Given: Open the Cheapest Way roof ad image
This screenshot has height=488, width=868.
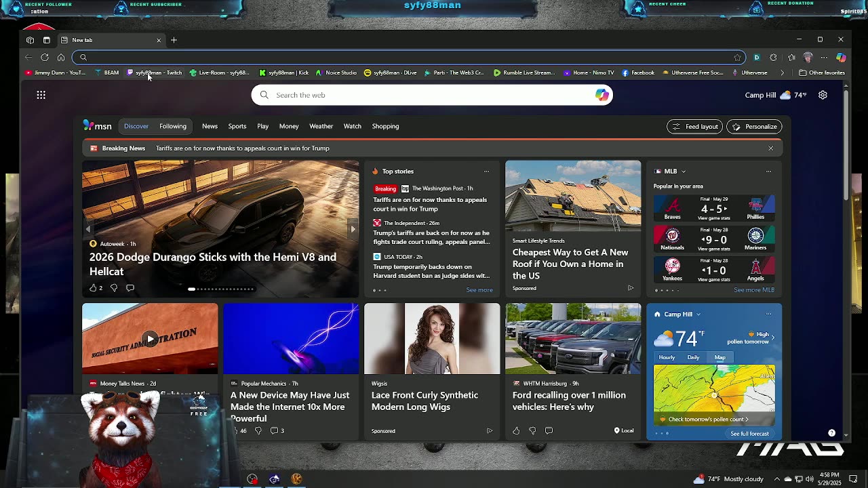Looking at the screenshot, I should (x=573, y=197).
